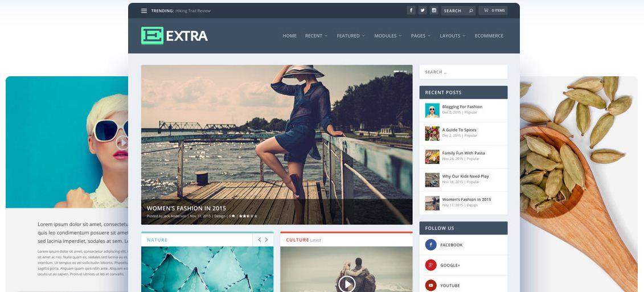Open Family Fun With Pasta thumbnail
644x292 pixels.
[432, 157]
